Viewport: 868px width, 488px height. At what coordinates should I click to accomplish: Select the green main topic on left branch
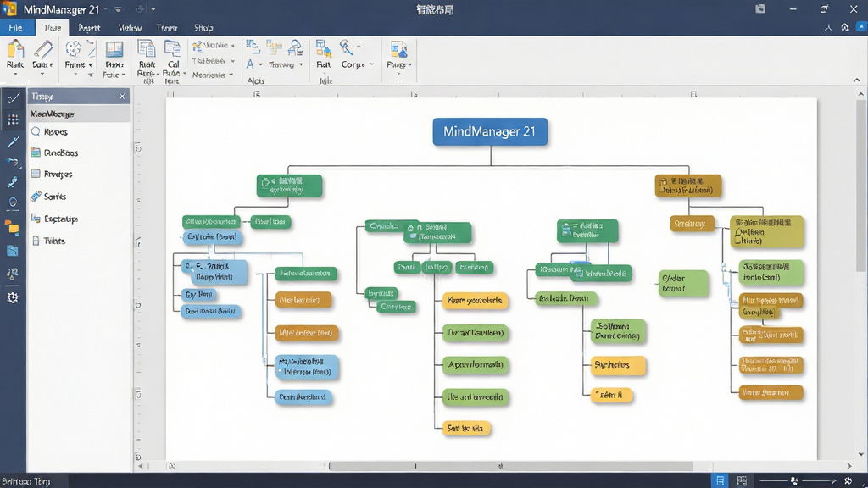289,186
